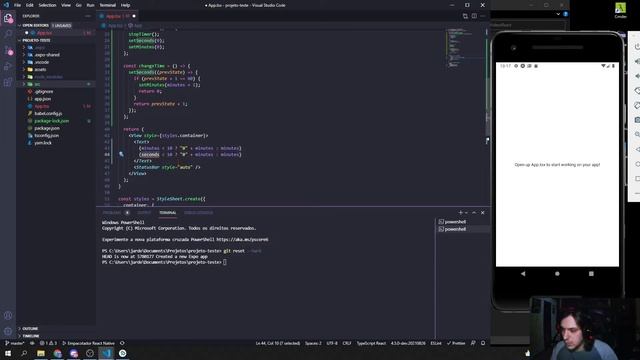Image resolution: width=640 pixels, height=360 pixels.
Task: Open babel.config.js in explorer
Action: (x=48, y=113)
